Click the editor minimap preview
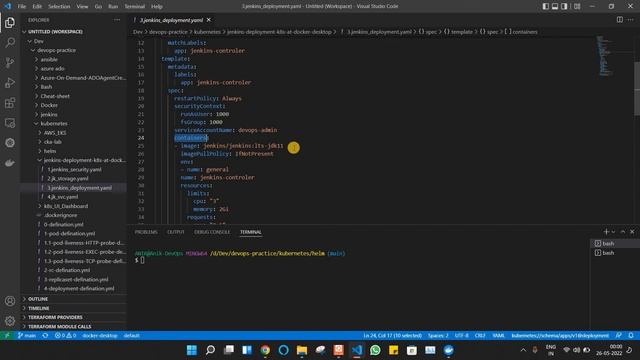The image size is (640, 360). [604, 56]
